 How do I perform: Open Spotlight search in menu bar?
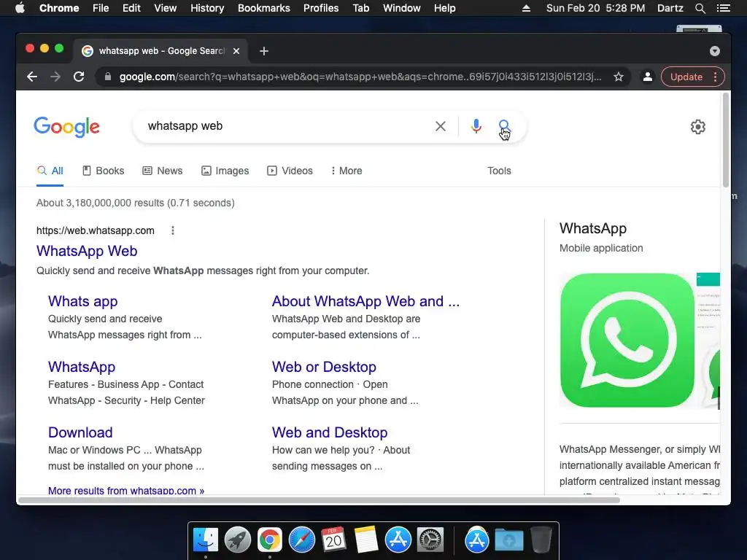point(700,8)
